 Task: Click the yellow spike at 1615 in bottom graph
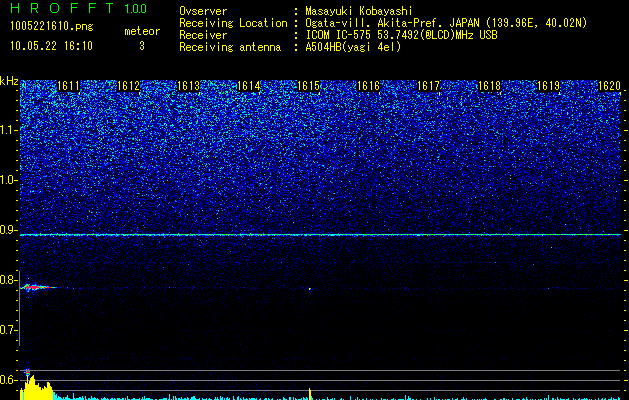point(310,394)
